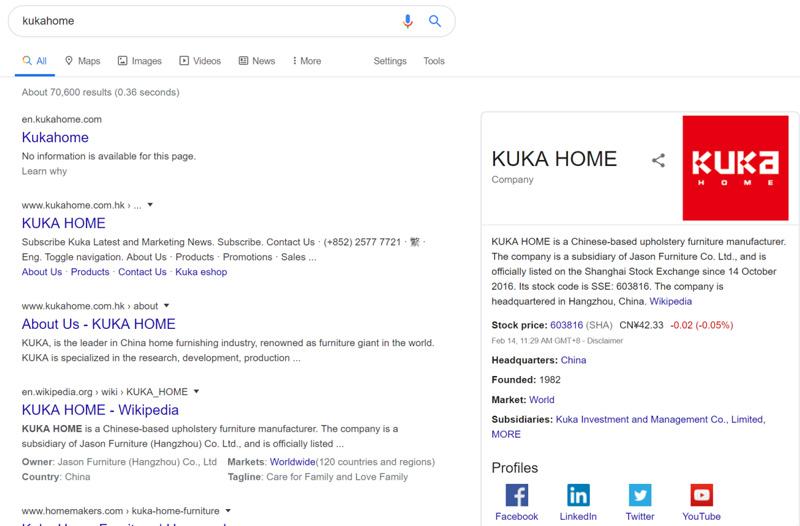Switch to the Maps tab
The height and width of the screenshot is (526, 800).
82,61
